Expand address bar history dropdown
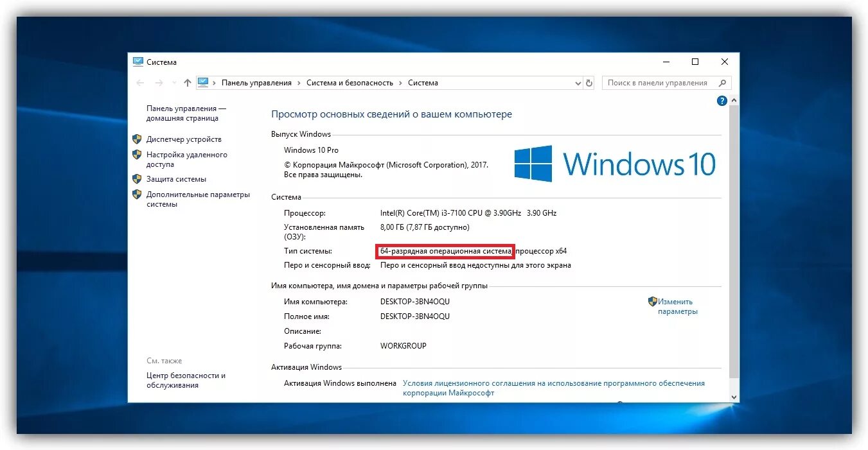The width and height of the screenshot is (868, 450). click(x=577, y=83)
